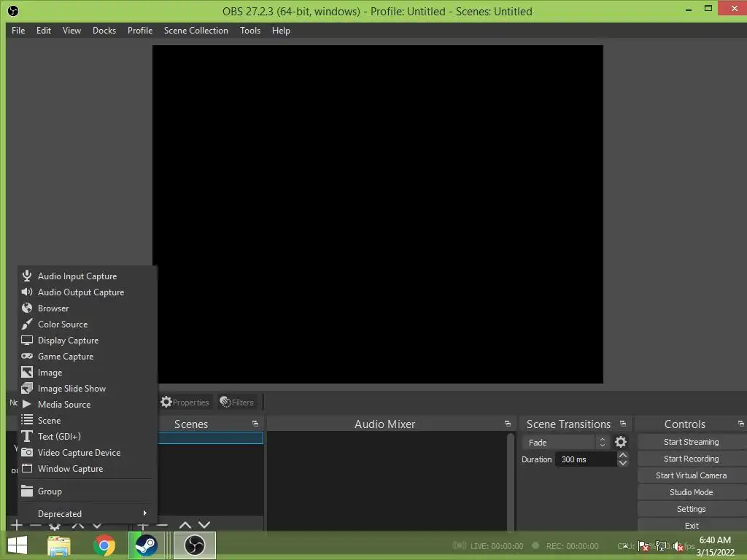Show hidden system tray icons

pyautogui.click(x=624, y=546)
